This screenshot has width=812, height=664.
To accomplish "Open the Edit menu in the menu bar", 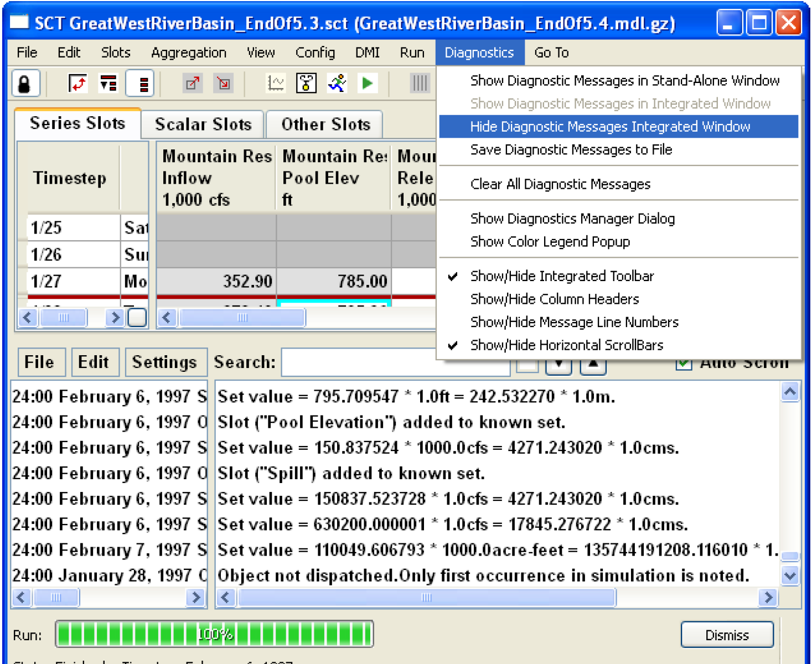I will (x=69, y=53).
